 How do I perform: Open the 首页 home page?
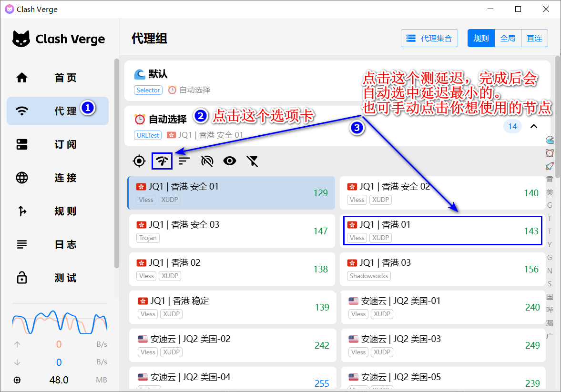[58, 78]
